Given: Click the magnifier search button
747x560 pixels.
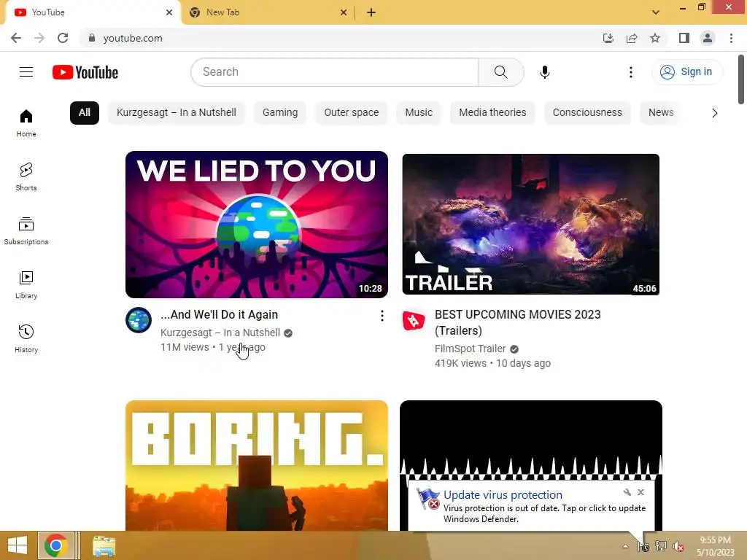Looking at the screenshot, I should [500, 72].
